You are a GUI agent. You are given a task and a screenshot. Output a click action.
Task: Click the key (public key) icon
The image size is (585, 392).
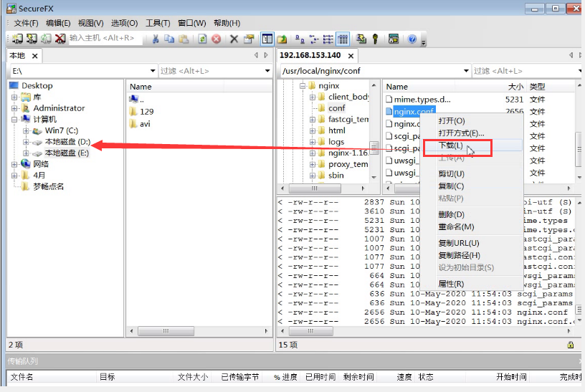tap(376, 39)
